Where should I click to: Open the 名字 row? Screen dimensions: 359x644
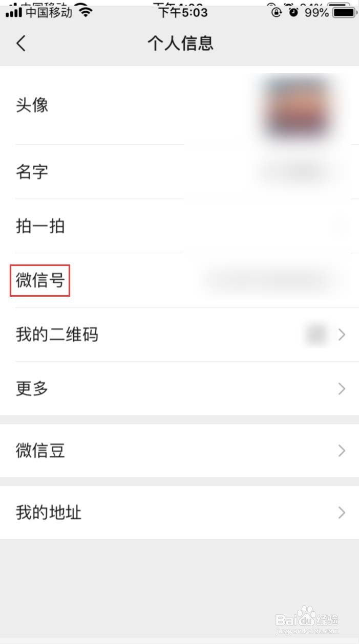(179, 172)
